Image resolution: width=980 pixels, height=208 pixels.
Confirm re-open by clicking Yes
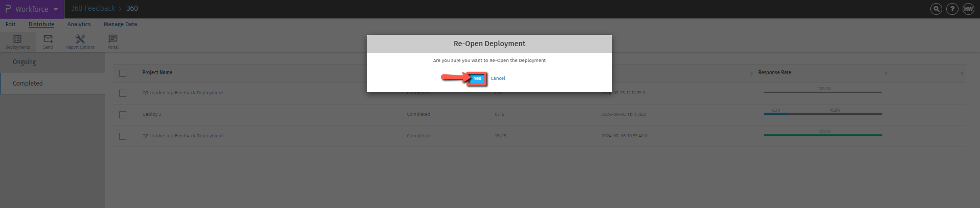[477, 78]
